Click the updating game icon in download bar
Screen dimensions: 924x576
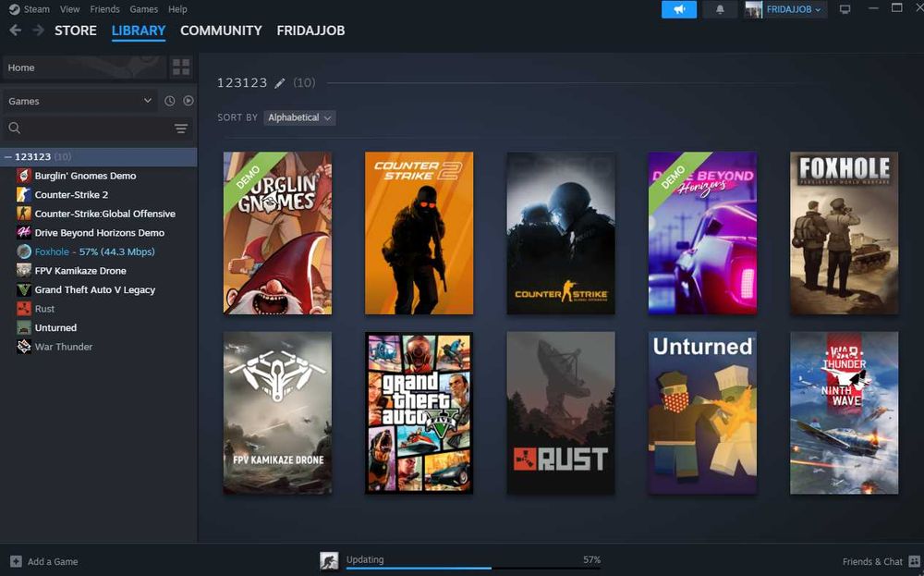point(329,560)
